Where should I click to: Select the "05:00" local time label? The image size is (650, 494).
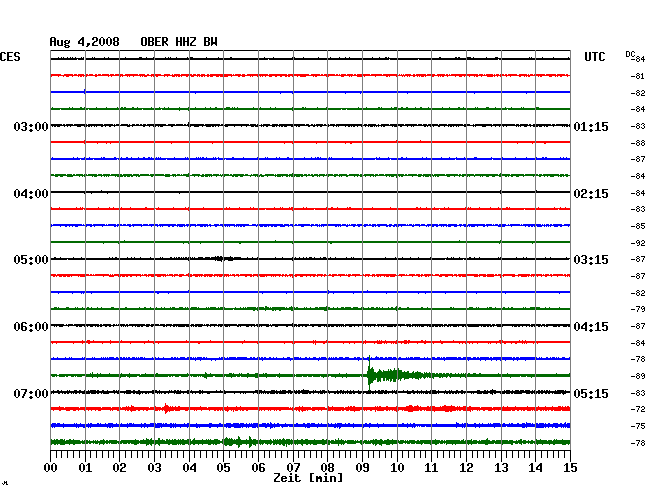click(x=31, y=260)
